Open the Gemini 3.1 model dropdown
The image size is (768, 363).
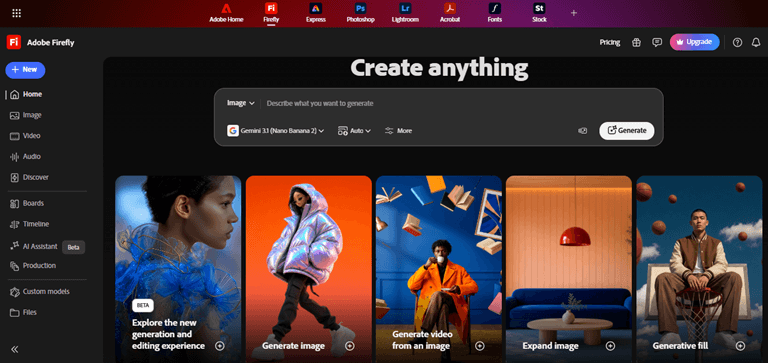276,131
